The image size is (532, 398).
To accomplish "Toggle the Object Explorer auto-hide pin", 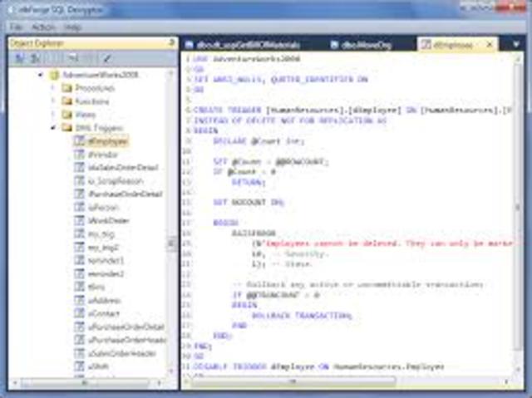I will 171,42.
